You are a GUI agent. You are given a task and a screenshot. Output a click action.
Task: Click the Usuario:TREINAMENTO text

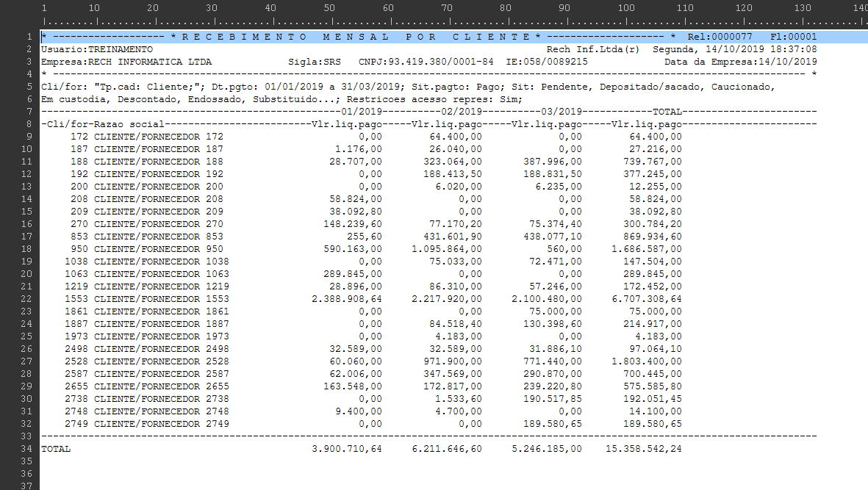[x=97, y=49]
